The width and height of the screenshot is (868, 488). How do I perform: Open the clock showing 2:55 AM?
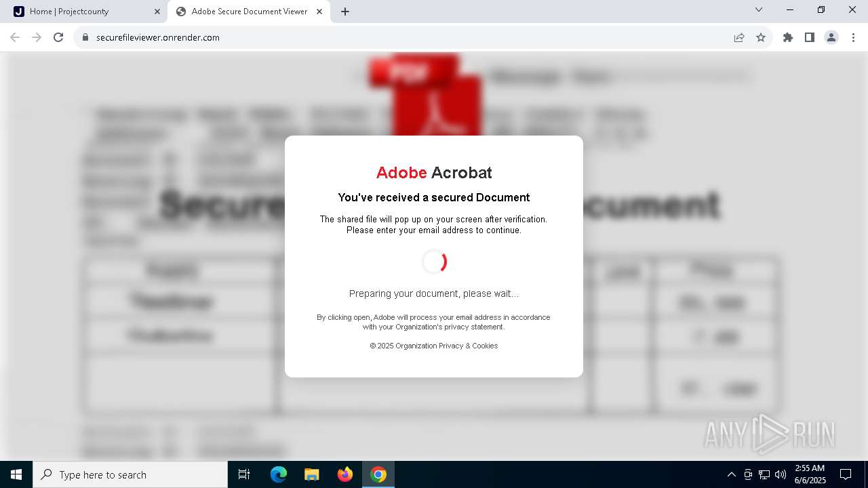(x=810, y=474)
